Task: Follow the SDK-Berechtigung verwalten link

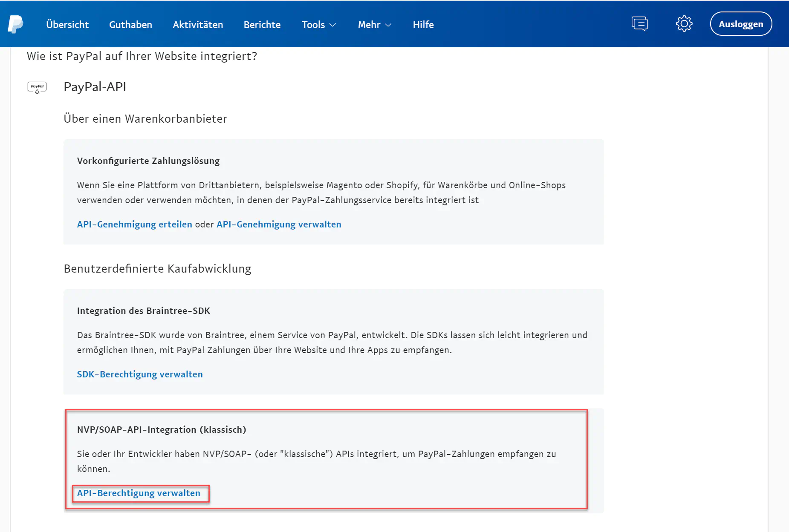Action: pos(140,374)
